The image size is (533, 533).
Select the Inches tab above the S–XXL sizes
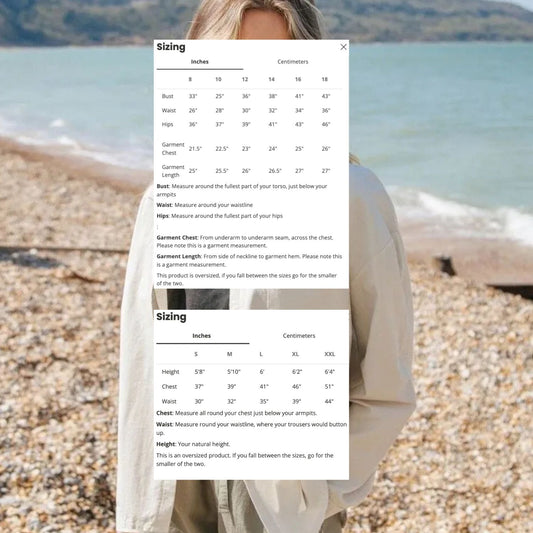point(202,336)
